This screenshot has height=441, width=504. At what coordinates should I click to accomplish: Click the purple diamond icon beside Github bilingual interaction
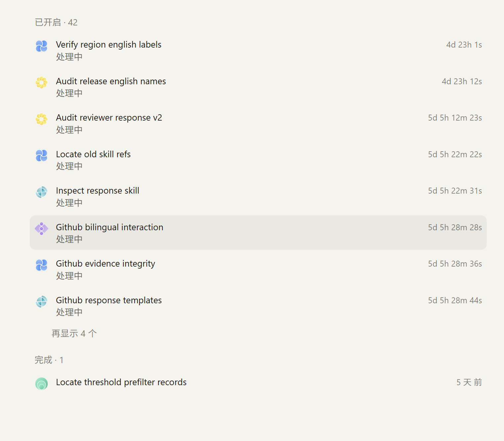41,229
